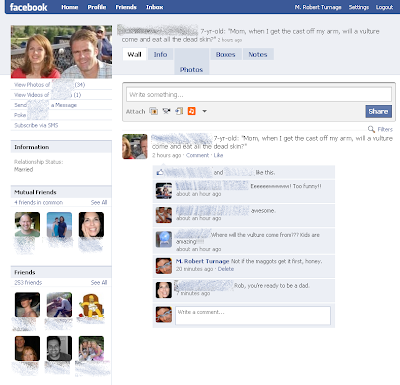The width and height of the screenshot is (400, 385).
Task: Open avatar beside 'awesome.' comment
Action: click(164, 215)
